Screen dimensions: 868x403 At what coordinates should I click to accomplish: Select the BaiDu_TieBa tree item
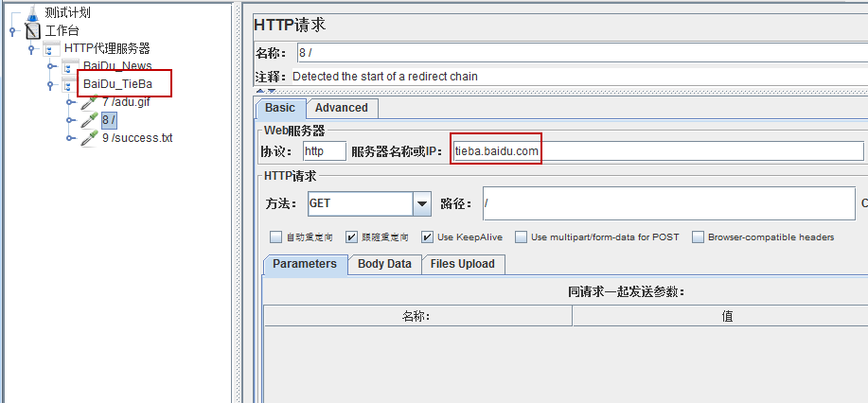tap(117, 85)
